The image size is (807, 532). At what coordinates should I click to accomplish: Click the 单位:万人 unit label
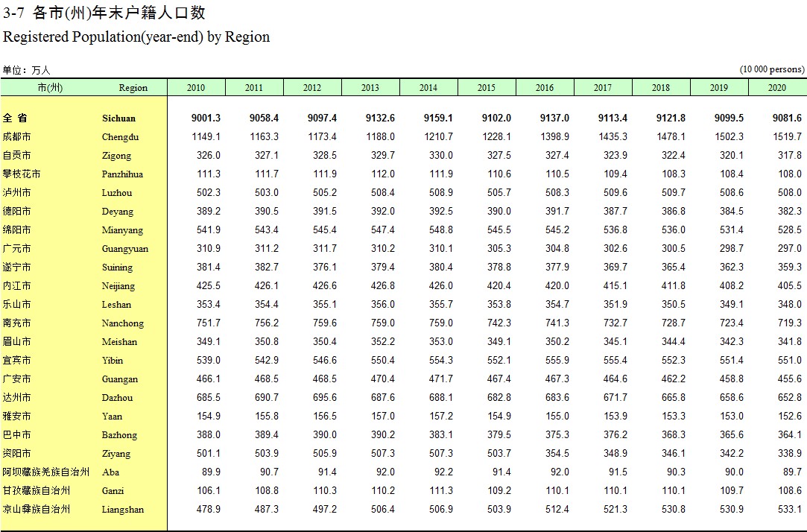point(26,70)
